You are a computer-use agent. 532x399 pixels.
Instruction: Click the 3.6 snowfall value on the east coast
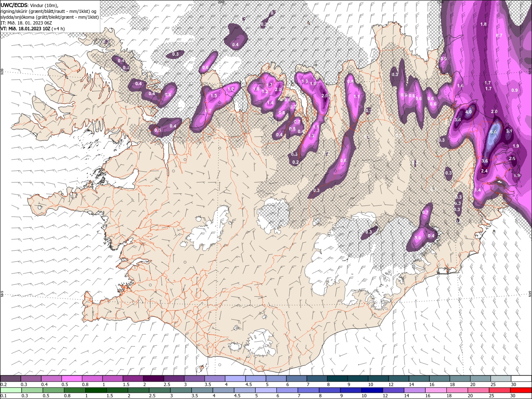pos(485,161)
